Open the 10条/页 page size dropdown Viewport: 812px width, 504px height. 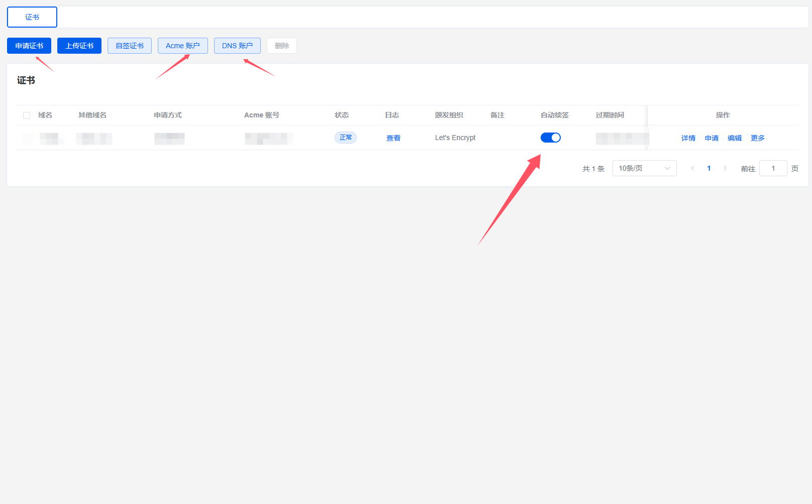point(639,168)
